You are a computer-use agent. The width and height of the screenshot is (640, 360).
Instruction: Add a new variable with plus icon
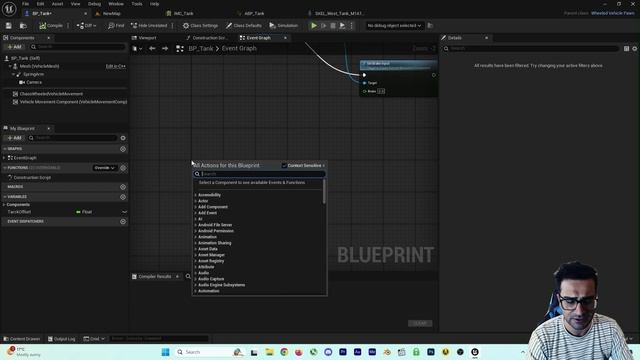(123, 197)
